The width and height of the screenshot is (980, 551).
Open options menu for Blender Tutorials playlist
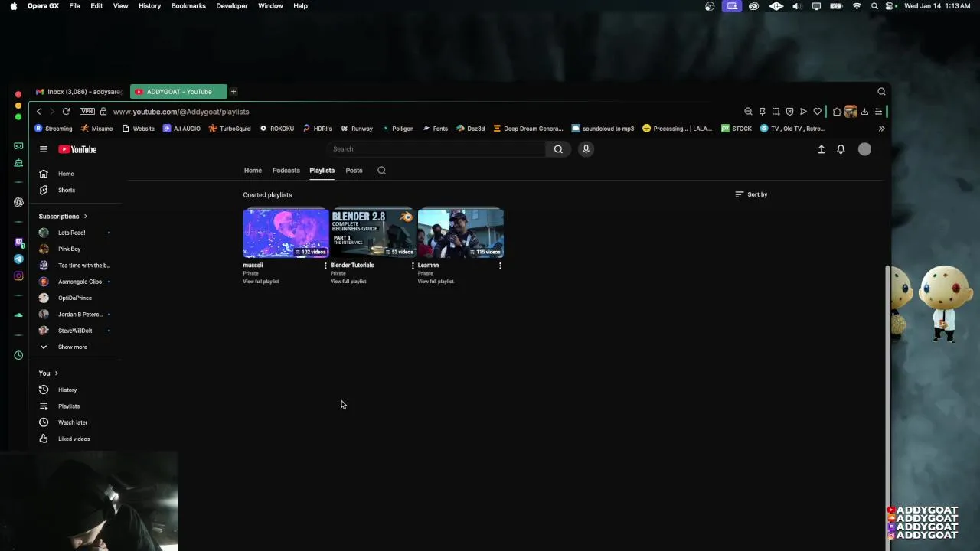[x=413, y=266]
